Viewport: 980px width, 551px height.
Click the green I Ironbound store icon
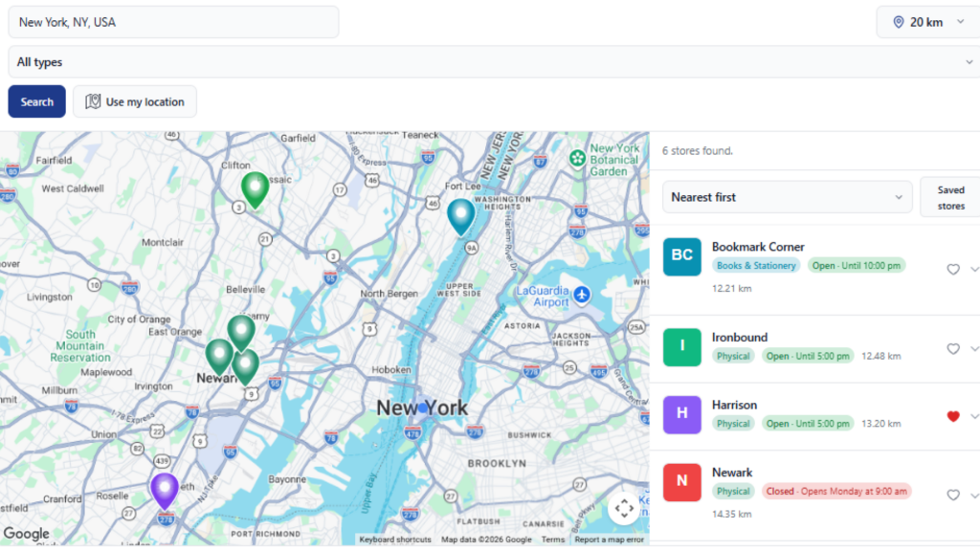681,347
